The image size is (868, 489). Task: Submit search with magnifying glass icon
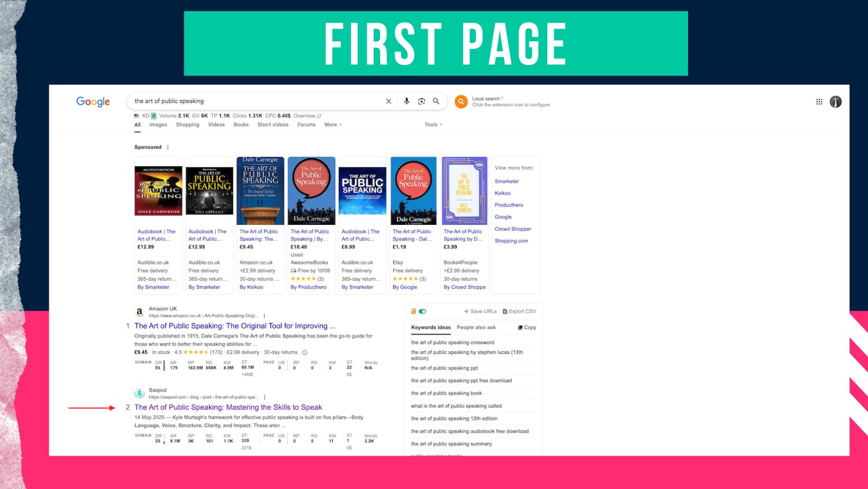click(x=436, y=101)
